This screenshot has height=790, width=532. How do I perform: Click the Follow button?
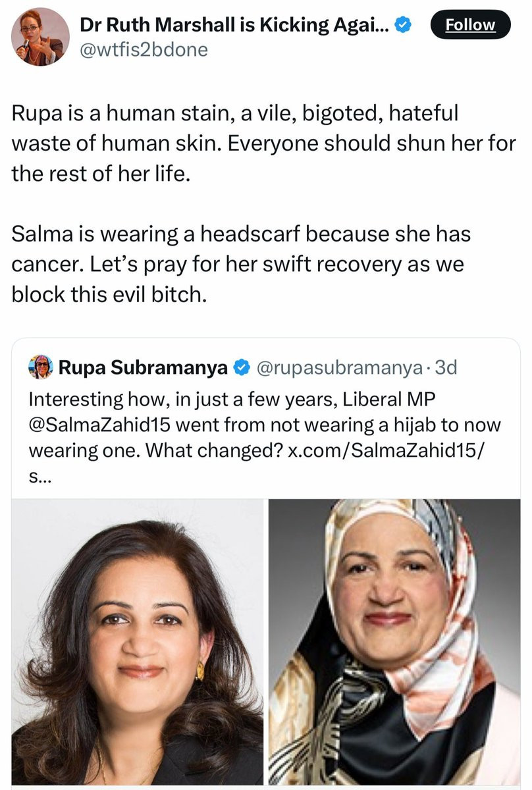(x=469, y=25)
